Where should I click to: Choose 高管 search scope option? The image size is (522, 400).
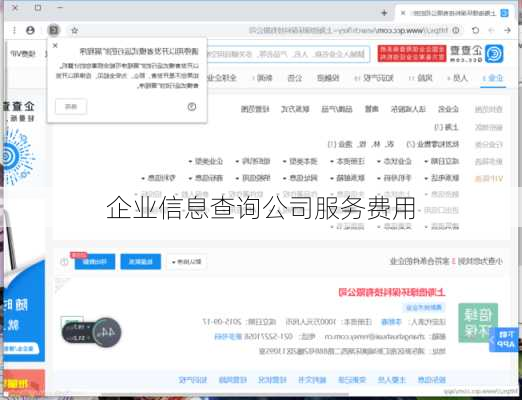[372, 109]
